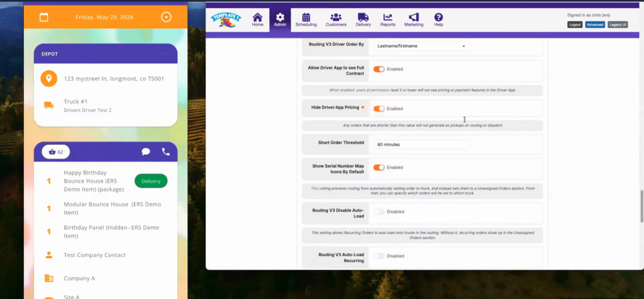
Task: Click the green Delivery button
Action: point(151,181)
